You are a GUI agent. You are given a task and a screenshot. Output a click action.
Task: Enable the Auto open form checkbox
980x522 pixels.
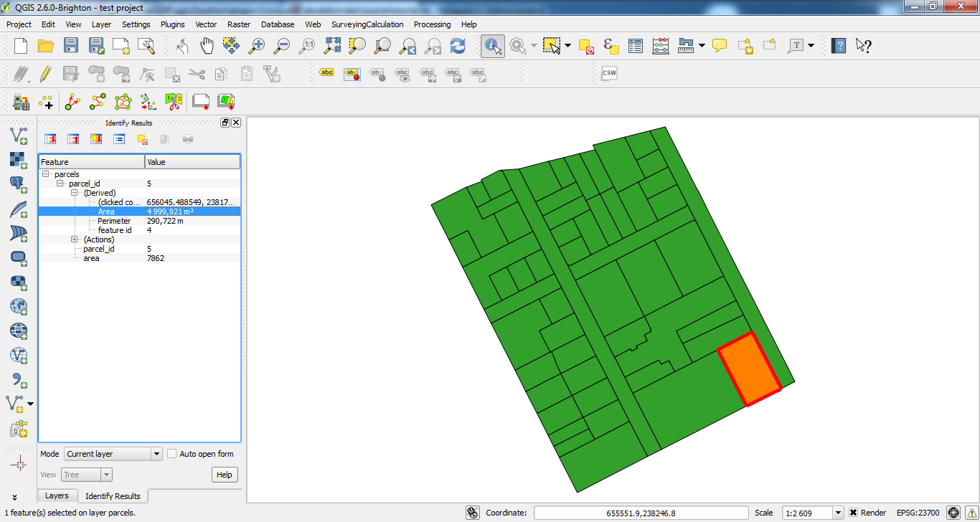[172, 454]
